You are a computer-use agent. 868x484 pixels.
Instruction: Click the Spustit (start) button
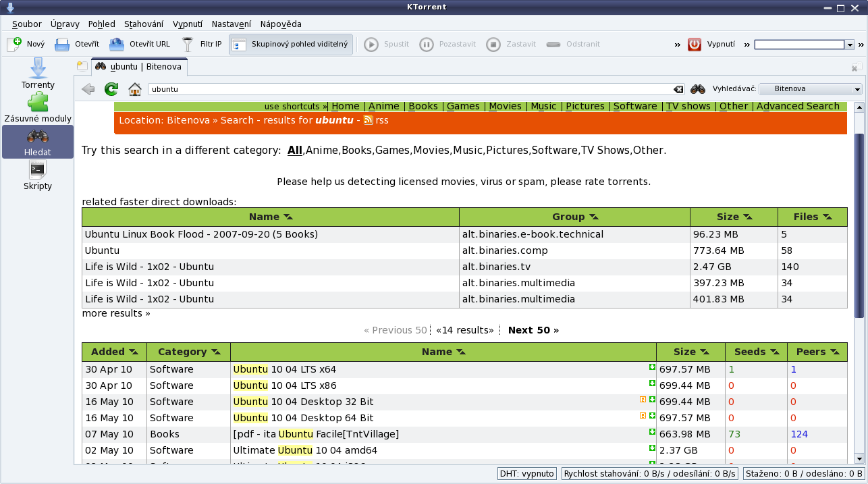click(x=387, y=45)
